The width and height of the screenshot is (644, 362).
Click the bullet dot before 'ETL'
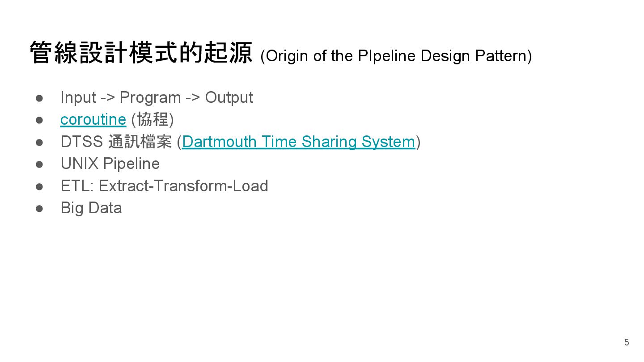tap(39, 186)
